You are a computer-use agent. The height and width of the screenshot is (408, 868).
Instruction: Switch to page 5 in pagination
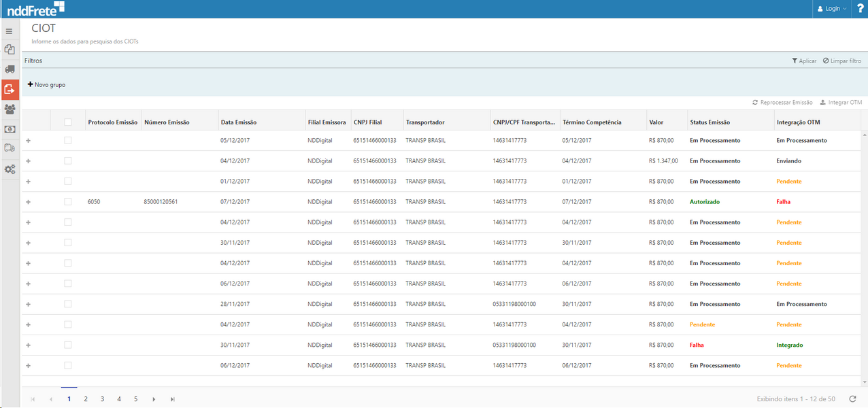[x=135, y=399]
